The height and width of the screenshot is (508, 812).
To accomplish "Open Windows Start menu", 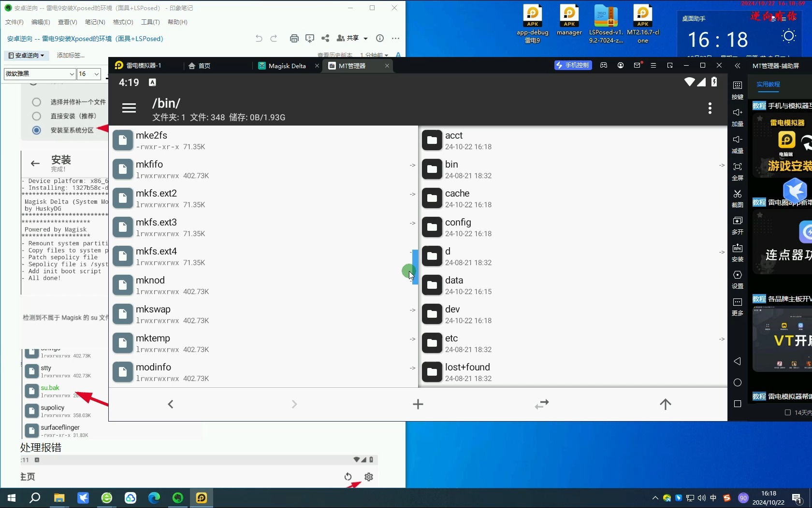I will pyautogui.click(x=12, y=498).
